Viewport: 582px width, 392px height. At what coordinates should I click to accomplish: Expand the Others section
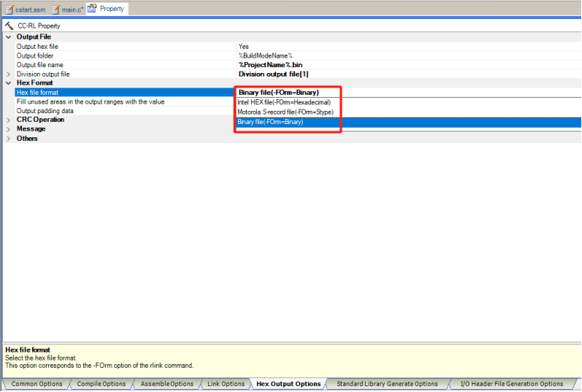9,139
